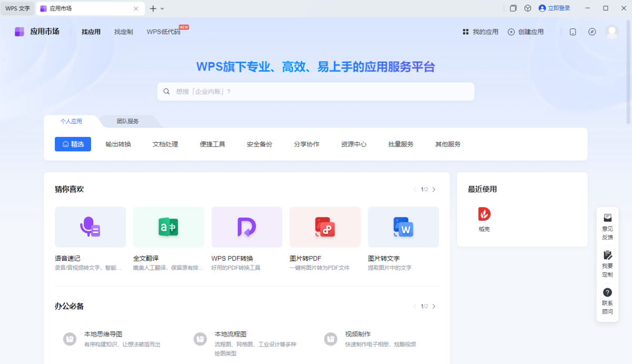632x364 pixels.
Task: Switch to the WPS 文字 tab
Action: [x=17, y=8]
